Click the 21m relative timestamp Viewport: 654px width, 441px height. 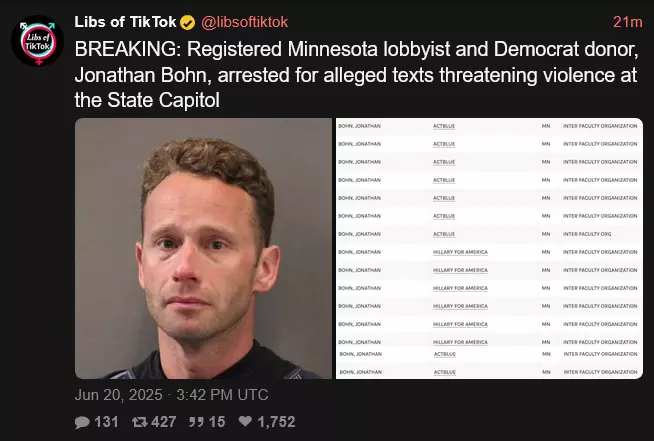point(627,22)
